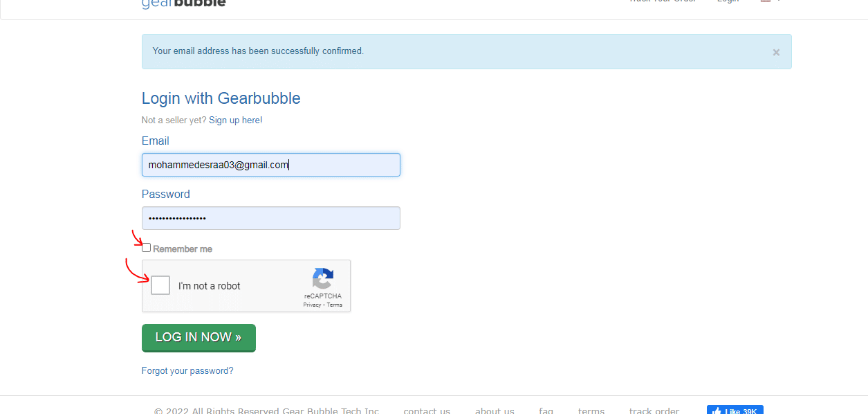Click the 'I'm not a robot' text
868x414 pixels.
(x=210, y=286)
